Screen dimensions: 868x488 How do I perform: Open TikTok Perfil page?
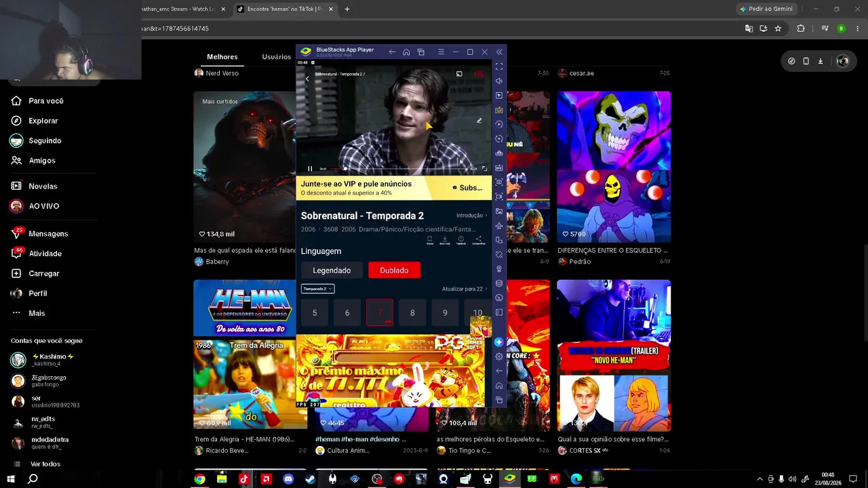point(30,293)
